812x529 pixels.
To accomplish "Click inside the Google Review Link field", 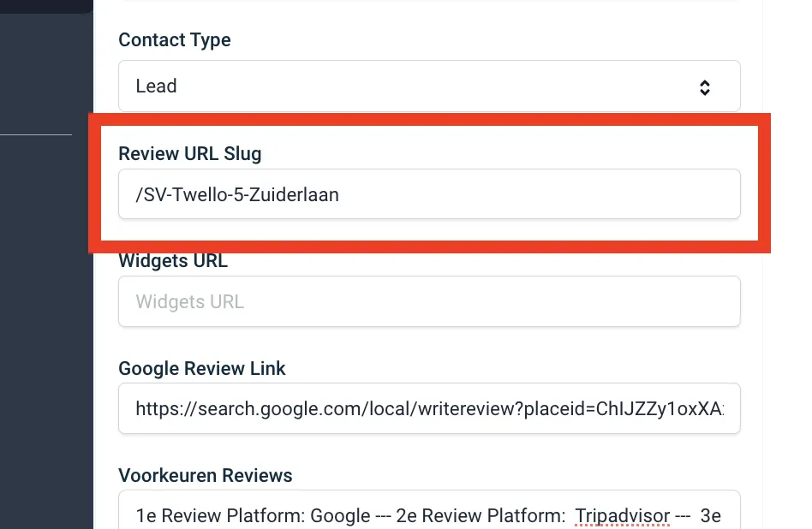I will [x=428, y=408].
